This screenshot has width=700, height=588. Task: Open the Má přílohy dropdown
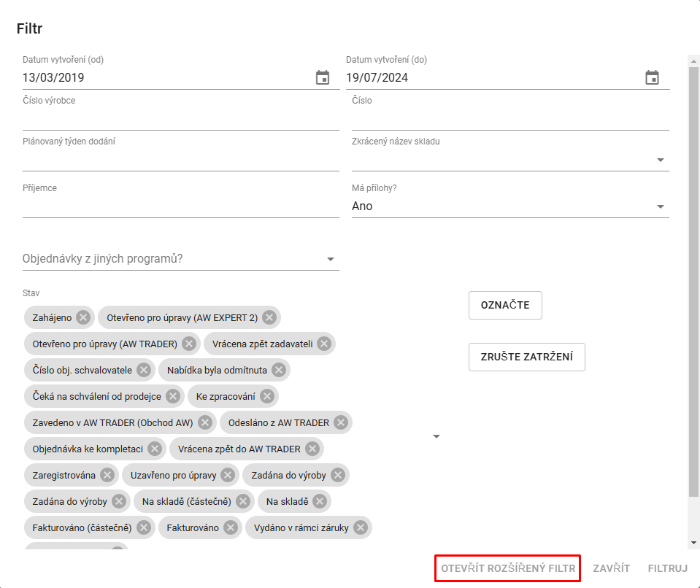(660, 206)
